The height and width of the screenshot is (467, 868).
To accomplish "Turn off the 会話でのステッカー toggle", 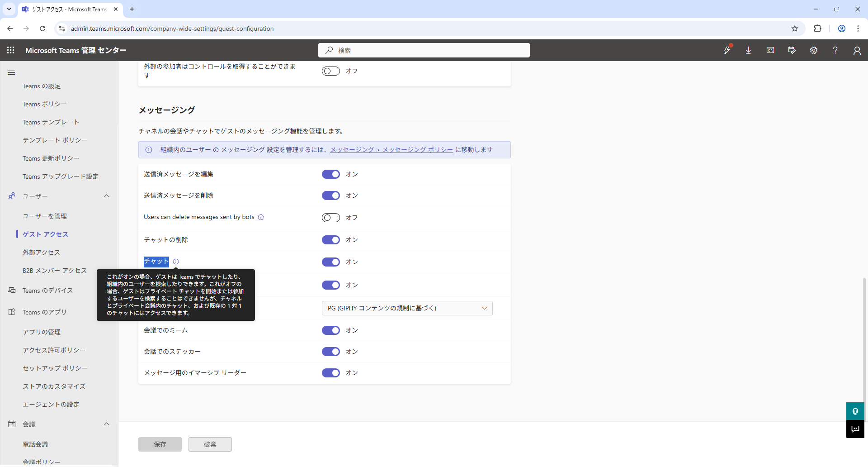I will click(x=331, y=352).
